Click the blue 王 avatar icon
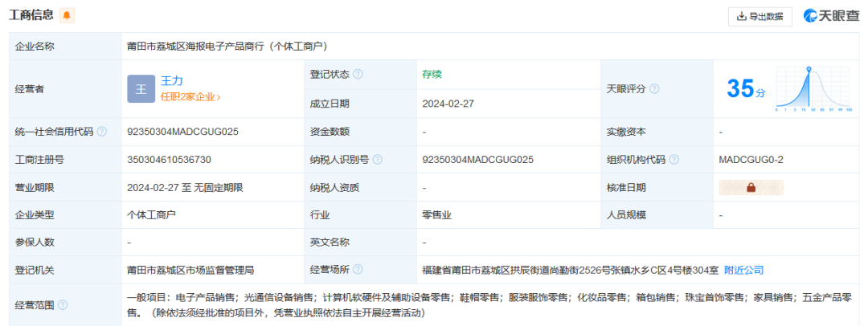This screenshot has width=868, height=326. 141,88
